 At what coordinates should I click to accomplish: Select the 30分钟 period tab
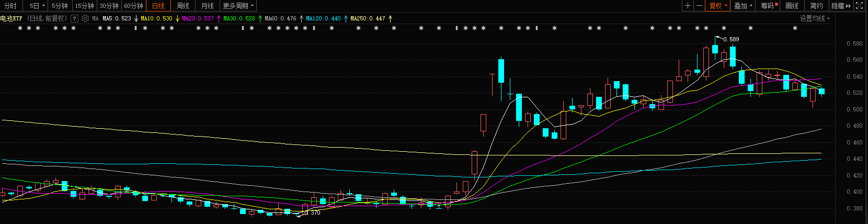(109, 6)
